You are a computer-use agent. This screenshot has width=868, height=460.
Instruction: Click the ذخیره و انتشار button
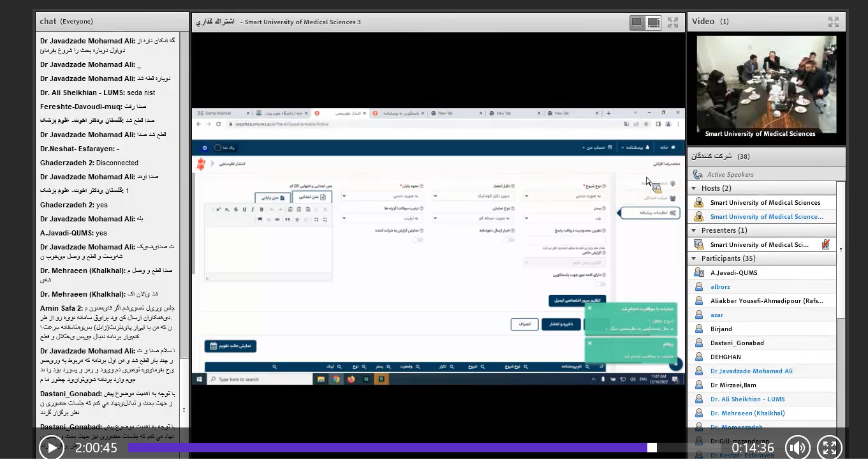561,324
